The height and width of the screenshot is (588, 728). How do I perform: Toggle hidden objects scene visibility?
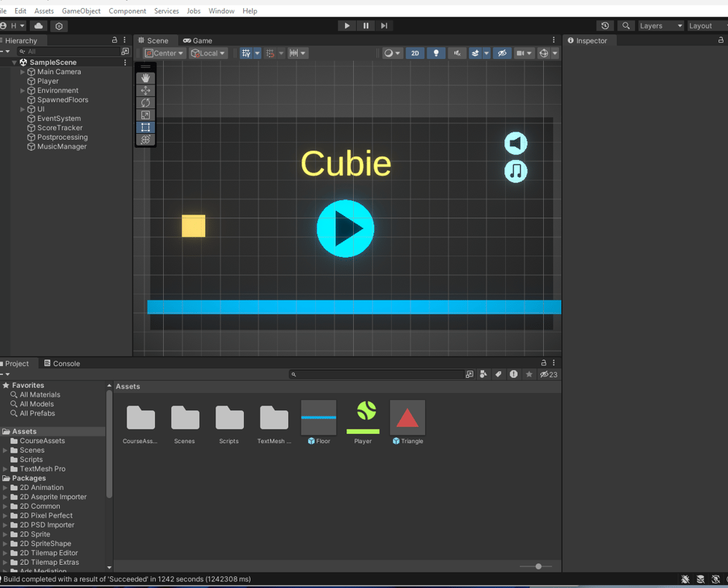[x=502, y=53]
